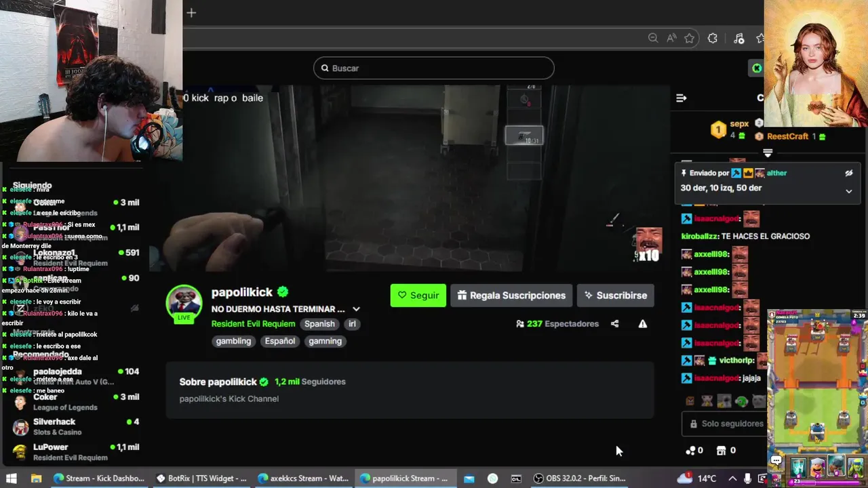
Task: Expand the pinned message chevron
Action: [x=848, y=191]
